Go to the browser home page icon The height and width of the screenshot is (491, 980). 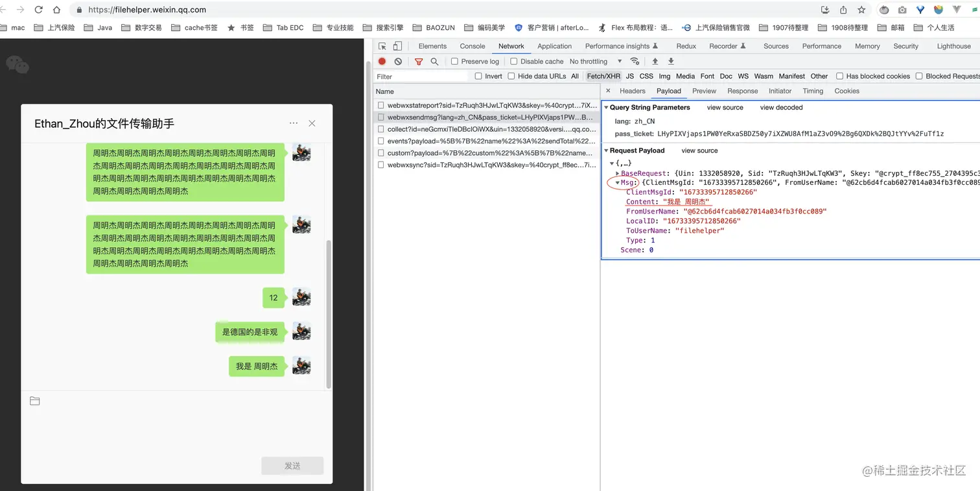click(56, 10)
